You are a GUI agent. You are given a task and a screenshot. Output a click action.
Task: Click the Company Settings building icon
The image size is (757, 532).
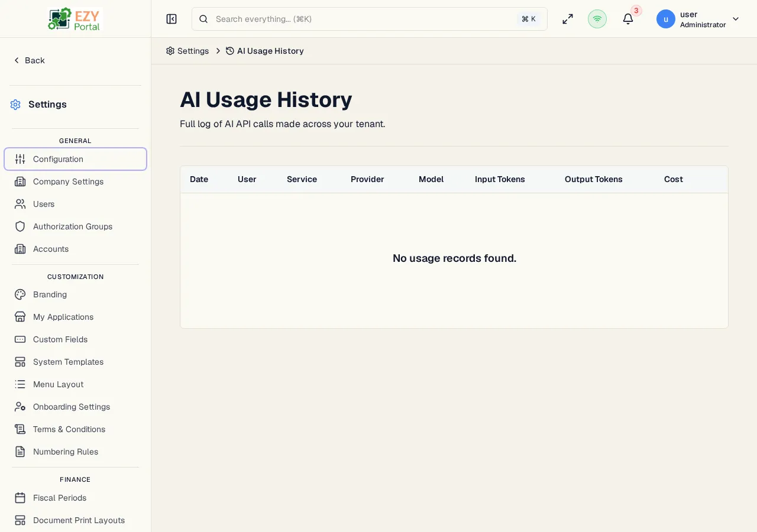coord(20,181)
